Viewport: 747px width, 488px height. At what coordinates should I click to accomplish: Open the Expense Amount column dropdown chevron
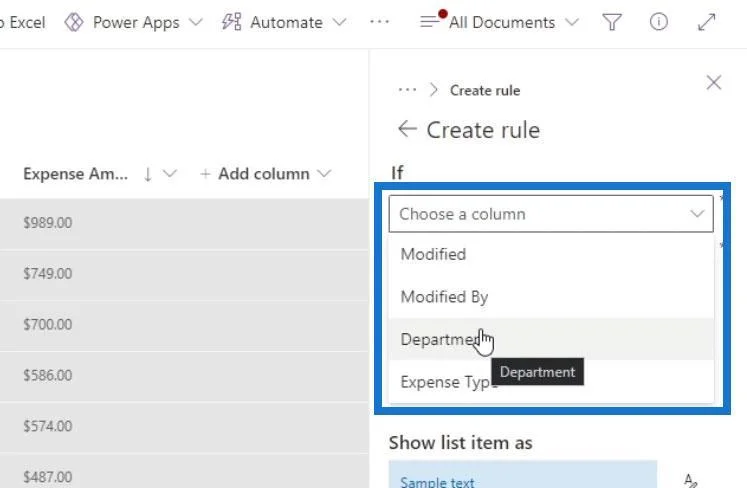(170, 174)
